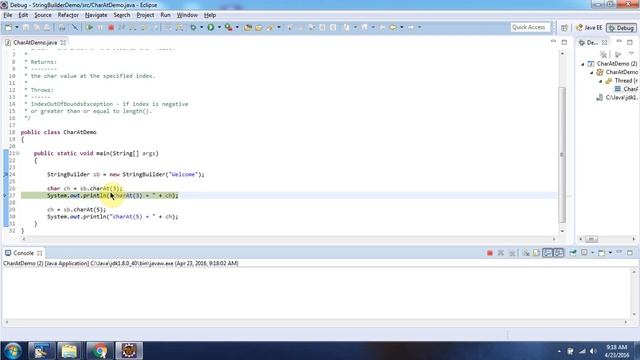Close the Console view tab
Image resolution: width=640 pixels, height=360 pixels.
[x=40, y=253]
